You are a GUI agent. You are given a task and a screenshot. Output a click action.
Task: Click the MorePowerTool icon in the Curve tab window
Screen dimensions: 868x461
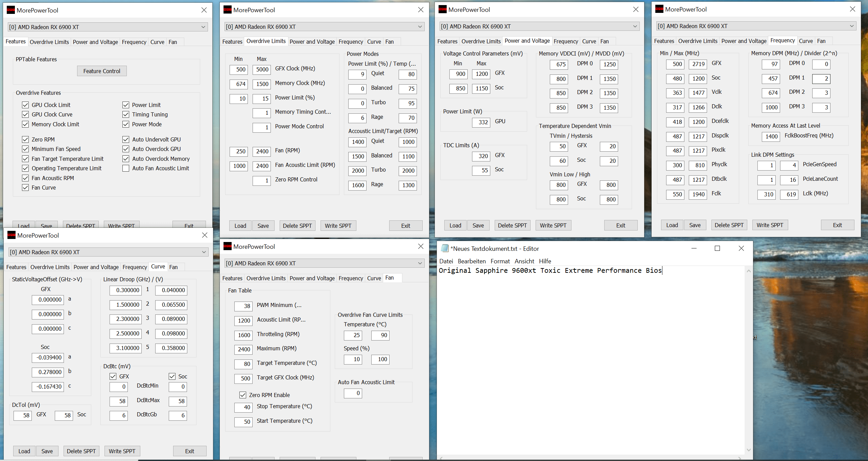click(x=11, y=235)
